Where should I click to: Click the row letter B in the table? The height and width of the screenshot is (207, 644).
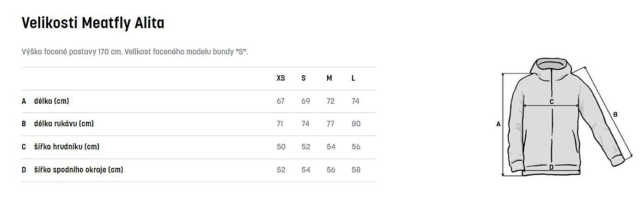(24, 124)
